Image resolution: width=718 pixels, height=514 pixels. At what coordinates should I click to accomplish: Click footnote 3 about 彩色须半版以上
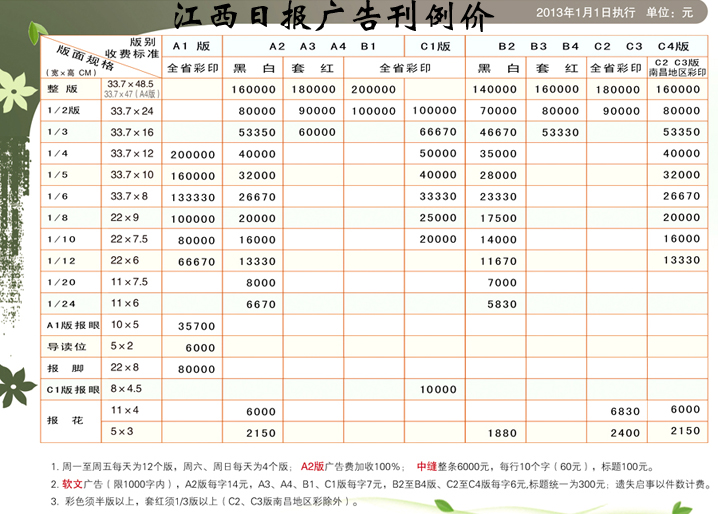[205, 502]
